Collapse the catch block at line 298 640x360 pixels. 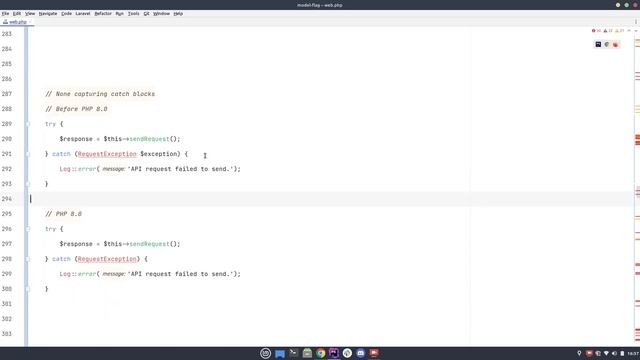coord(28,259)
